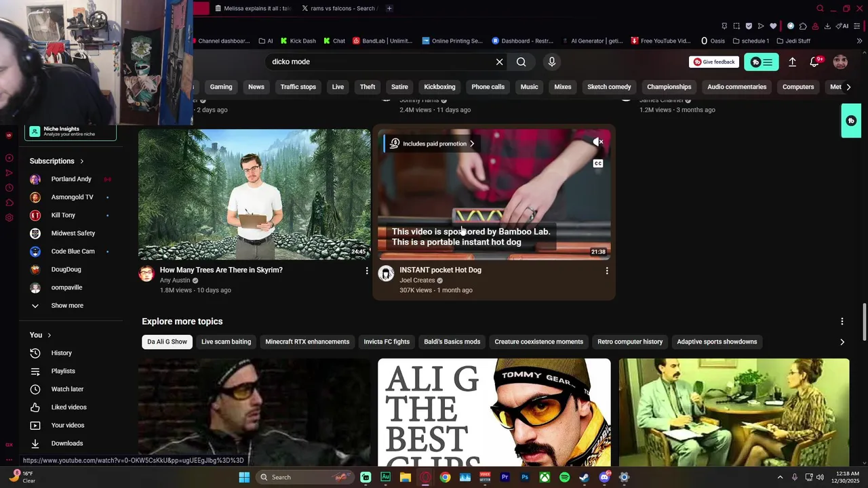The image size is (868, 488).
Task: Show more filter chips with right arrow
Action: tap(848, 87)
